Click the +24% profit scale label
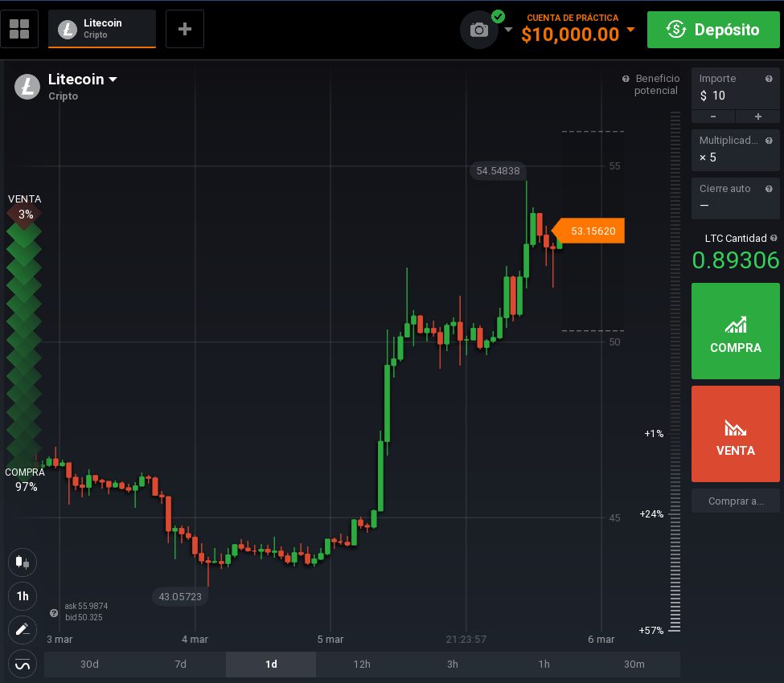The image size is (784, 683). pyautogui.click(x=651, y=514)
